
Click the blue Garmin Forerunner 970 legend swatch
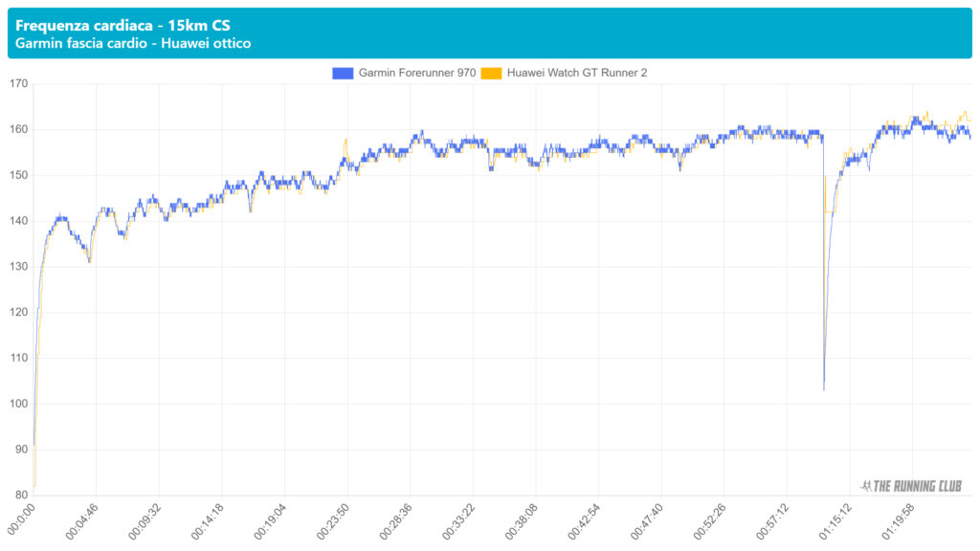click(x=343, y=74)
